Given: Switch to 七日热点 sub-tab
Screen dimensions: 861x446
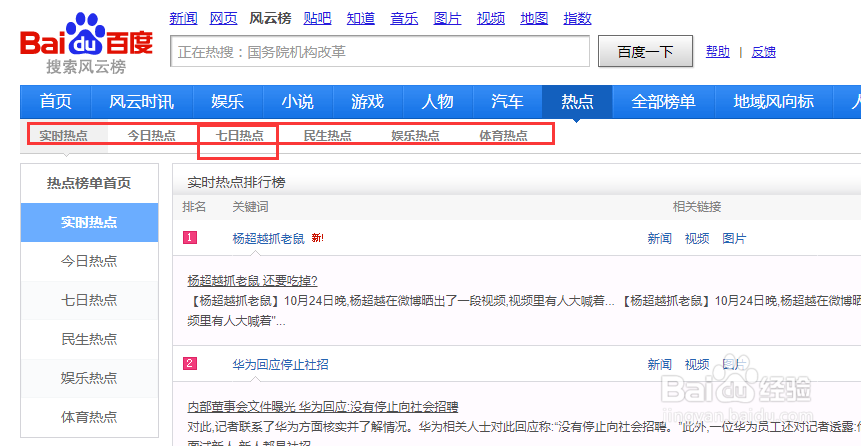Looking at the screenshot, I should tap(239, 135).
